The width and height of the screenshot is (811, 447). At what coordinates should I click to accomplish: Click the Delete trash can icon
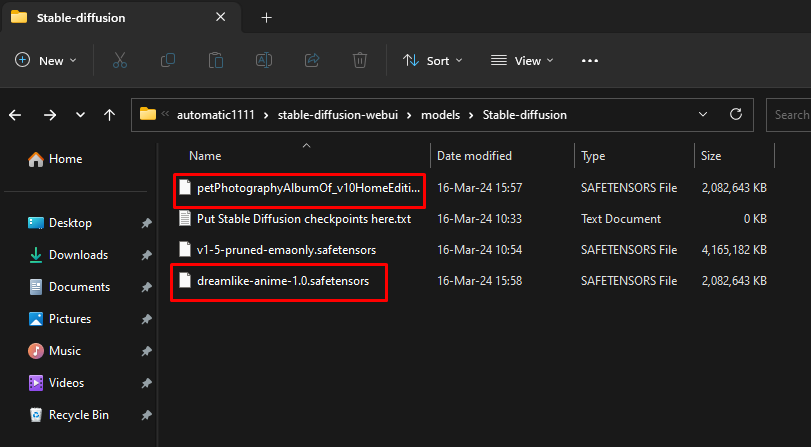coord(360,61)
